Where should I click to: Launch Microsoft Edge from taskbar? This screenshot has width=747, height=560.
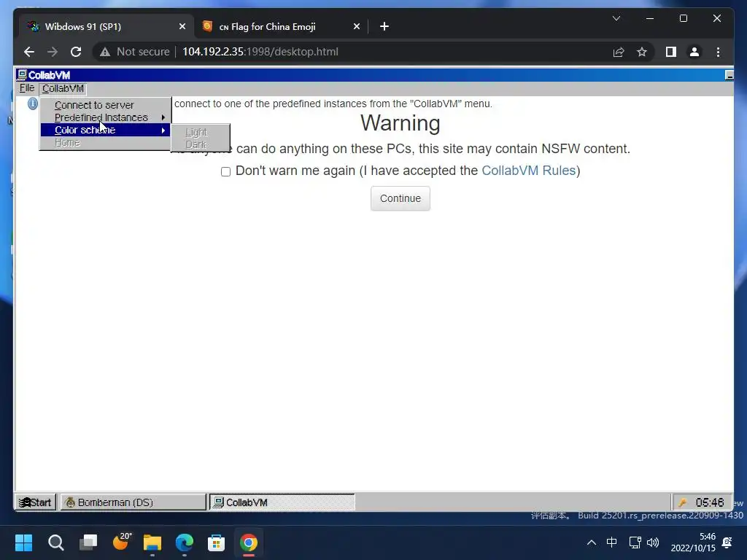coord(185,542)
